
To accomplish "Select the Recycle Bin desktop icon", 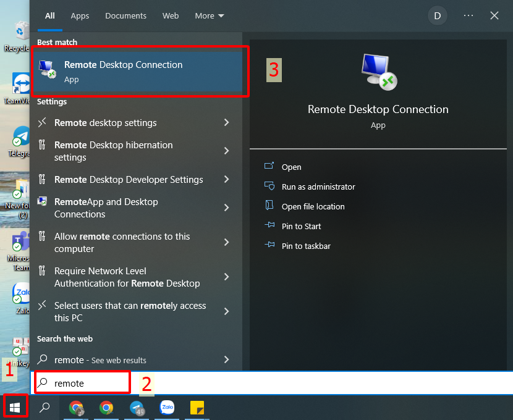I will pyautogui.click(x=17, y=36).
